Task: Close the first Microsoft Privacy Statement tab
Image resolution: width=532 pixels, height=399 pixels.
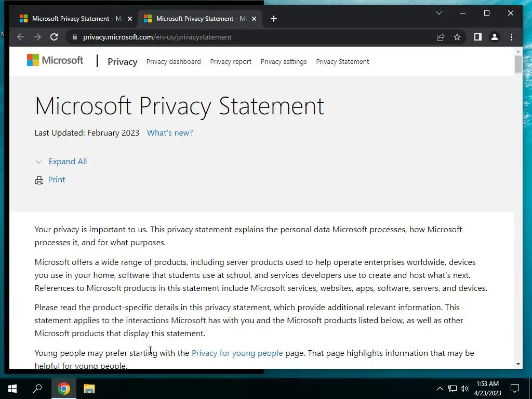Action: point(129,19)
